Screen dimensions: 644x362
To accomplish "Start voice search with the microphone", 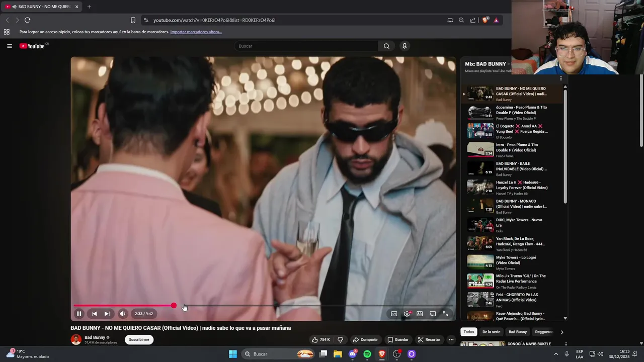I will 405,46.
